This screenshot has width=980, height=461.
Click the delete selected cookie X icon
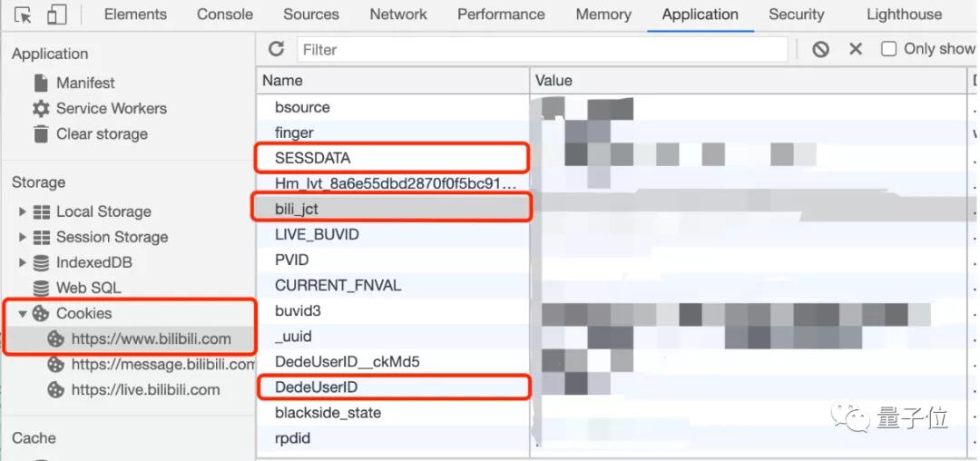[x=855, y=49]
